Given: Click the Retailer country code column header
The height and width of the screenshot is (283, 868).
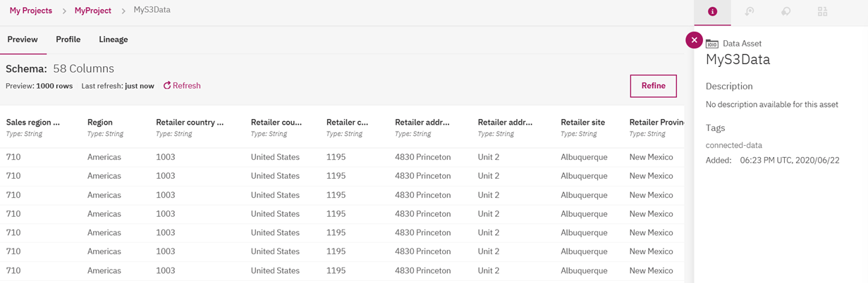Looking at the screenshot, I should point(190,122).
